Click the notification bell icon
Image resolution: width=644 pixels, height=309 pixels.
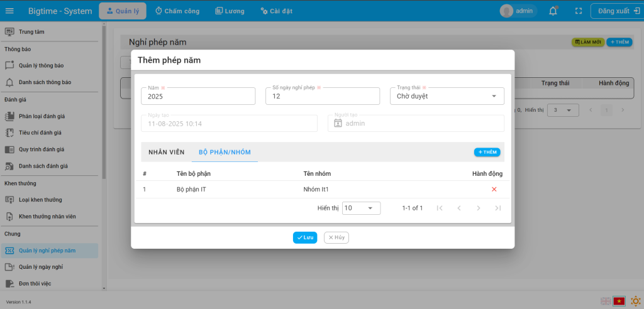tap(553, 11)
